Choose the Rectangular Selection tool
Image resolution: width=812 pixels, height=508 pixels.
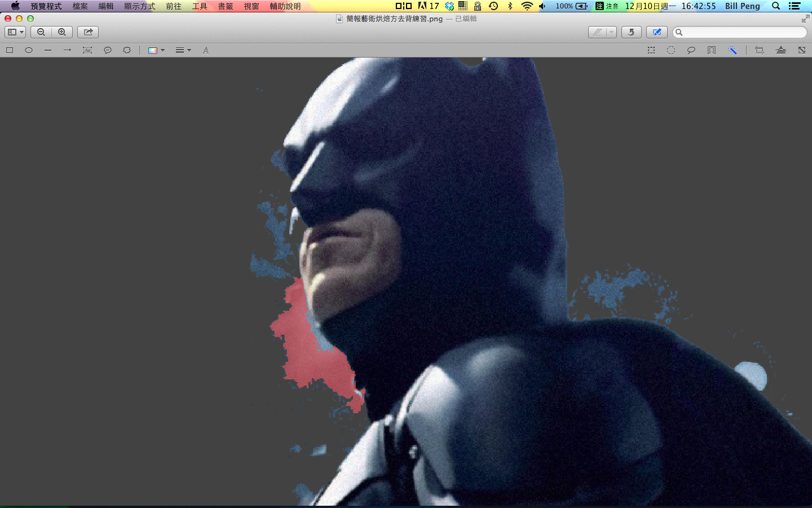click(651, 50)
